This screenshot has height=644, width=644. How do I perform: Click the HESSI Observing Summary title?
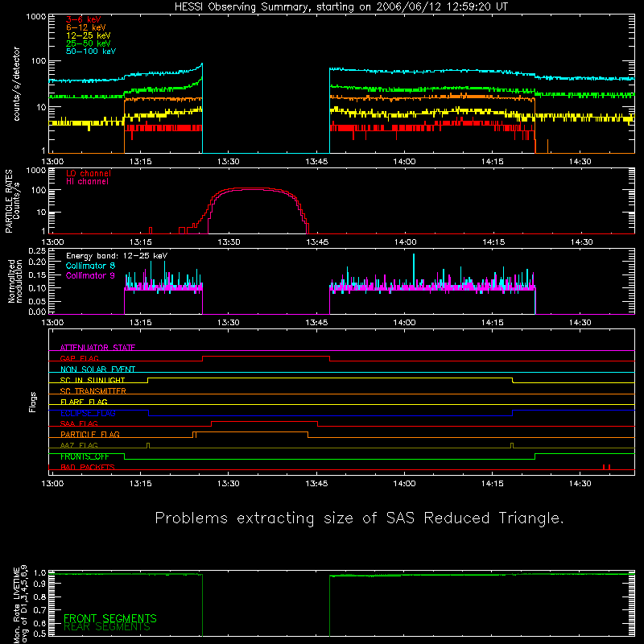click(x=341, y=7)
